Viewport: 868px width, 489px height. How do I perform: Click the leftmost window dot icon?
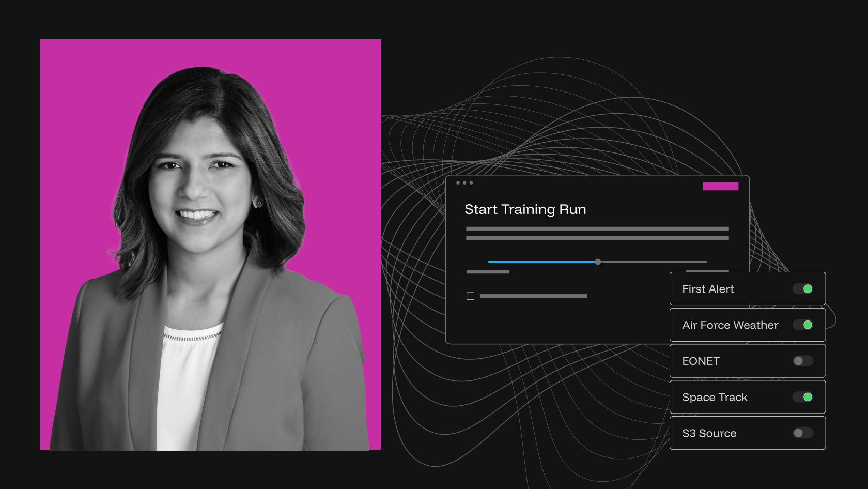click(458, 183)
